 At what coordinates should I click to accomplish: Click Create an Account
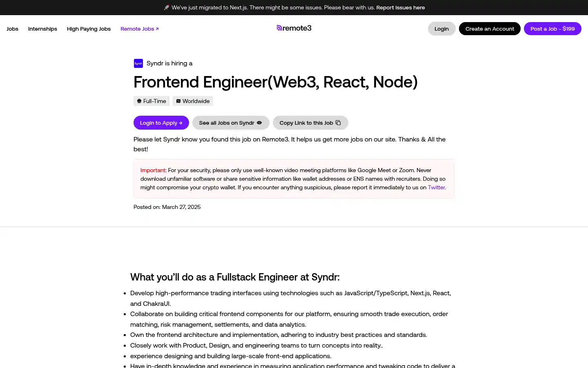click(490, 29)
